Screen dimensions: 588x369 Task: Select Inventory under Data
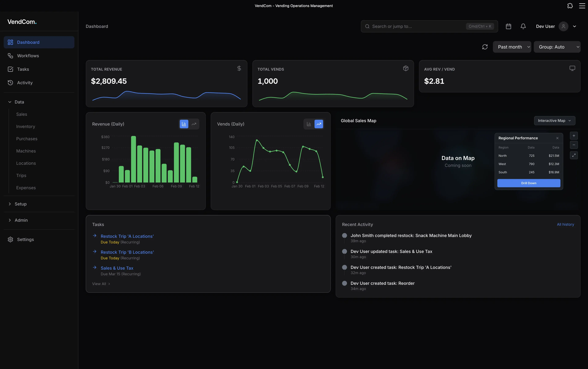pos(25,126)
